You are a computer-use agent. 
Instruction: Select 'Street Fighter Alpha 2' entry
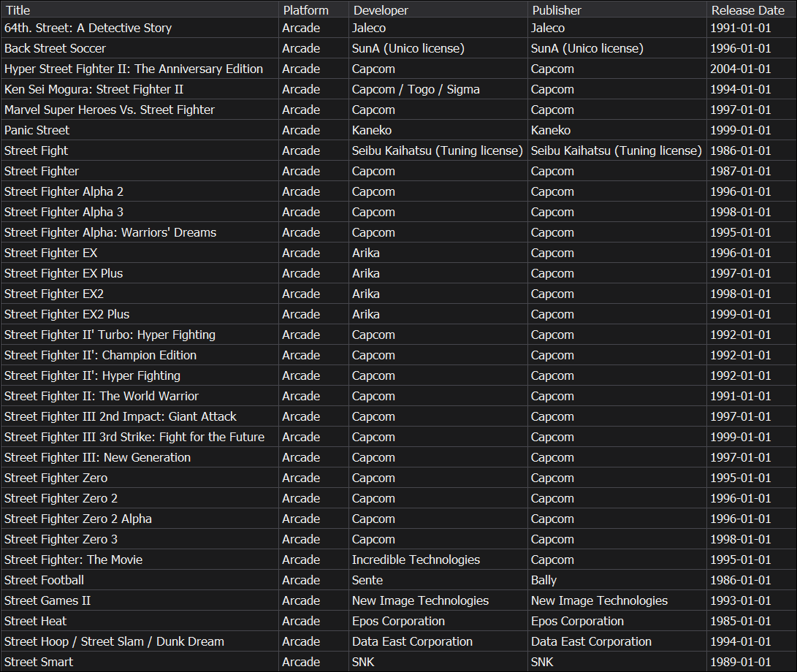click(x=64, y=191)
